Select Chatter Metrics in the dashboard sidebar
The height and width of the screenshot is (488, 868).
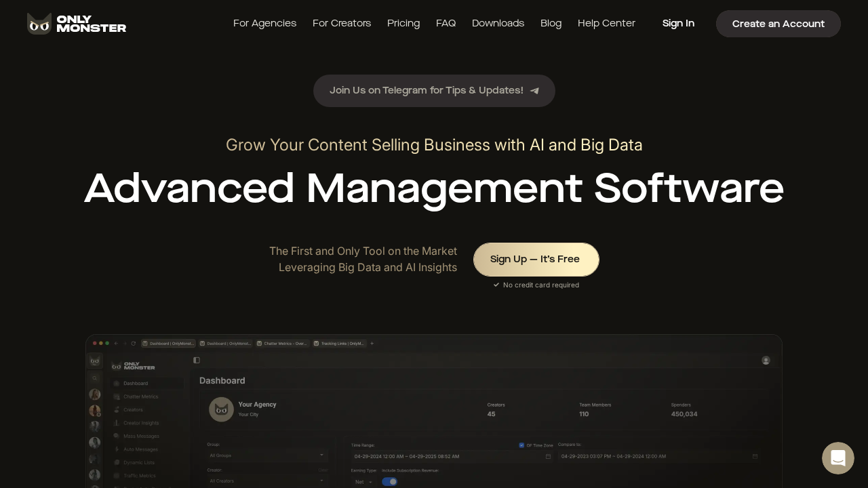coord(140,396)
